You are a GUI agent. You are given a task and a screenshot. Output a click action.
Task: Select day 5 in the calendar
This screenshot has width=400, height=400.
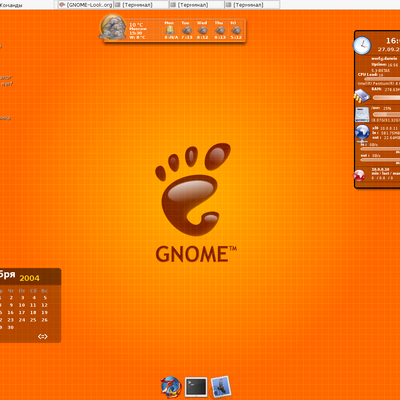(45, 298)
